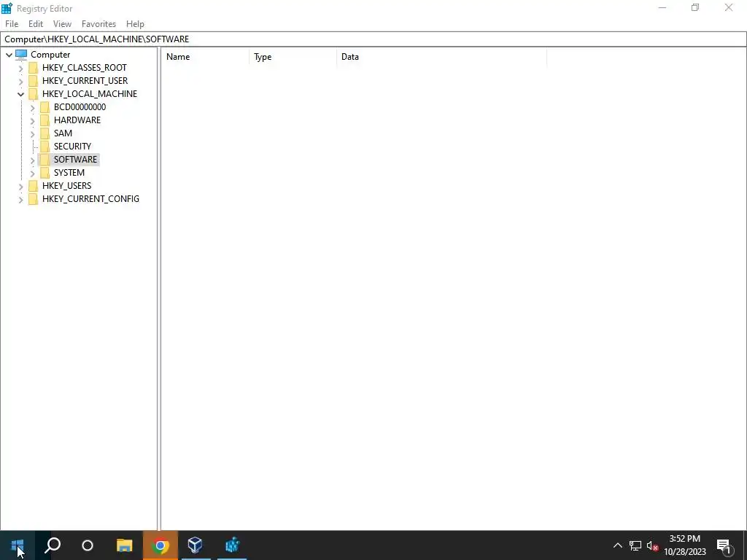747x560 pixels.
Task: Click the Registry Editor title bar icon
Action: click(7, 8)
